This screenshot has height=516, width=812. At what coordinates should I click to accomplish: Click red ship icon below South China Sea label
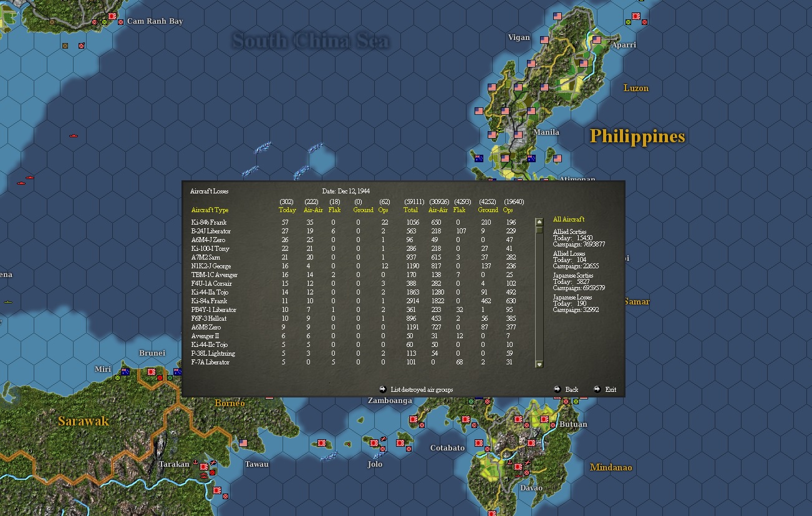[74, 135]
